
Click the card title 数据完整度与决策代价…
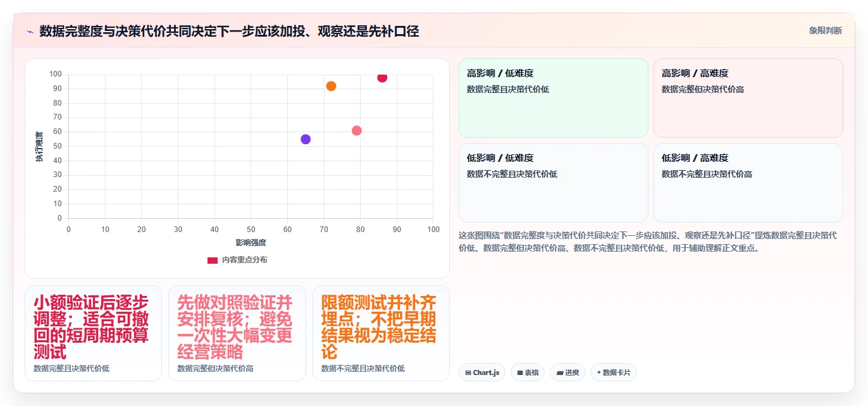pos(229,31)
